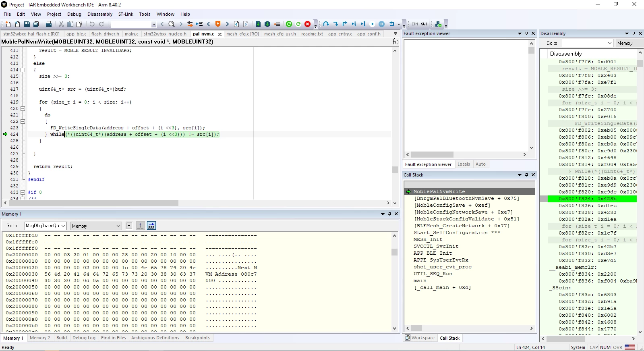Click the Debug without Downloading icon
Viewport: 644px width, 351px height.
[267, 24]
